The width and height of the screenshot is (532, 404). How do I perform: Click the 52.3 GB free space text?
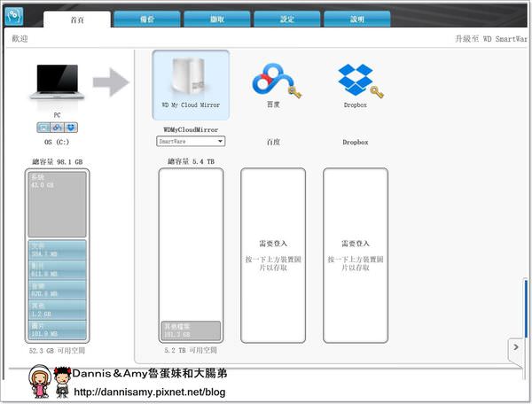point(57,351)
